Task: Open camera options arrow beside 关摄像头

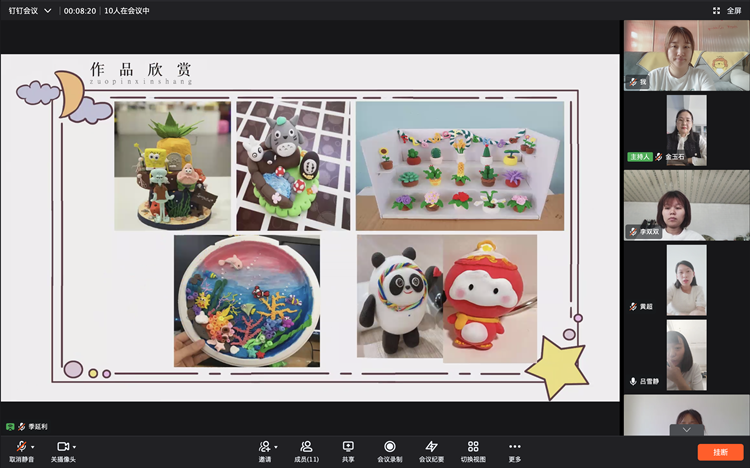Action: 75,447
